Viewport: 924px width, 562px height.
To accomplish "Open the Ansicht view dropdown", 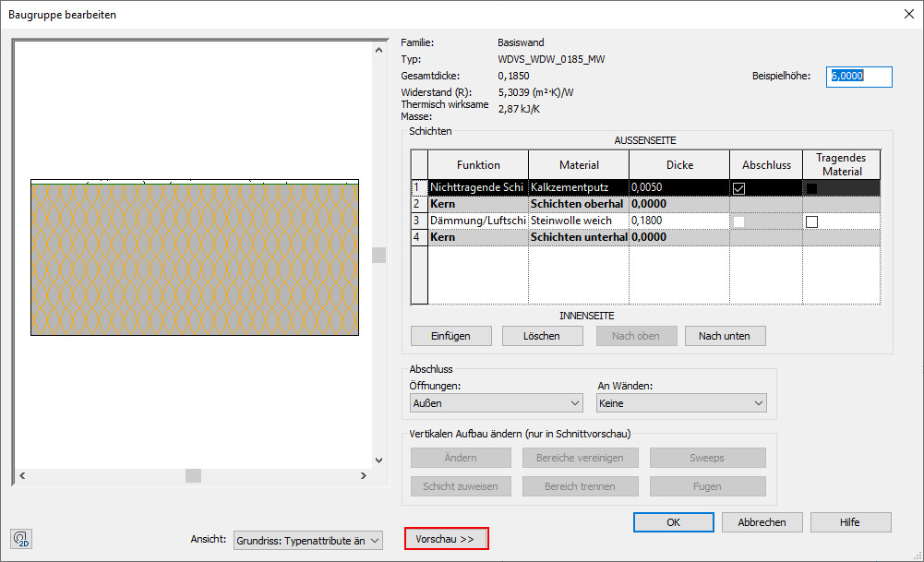I will pos(307,541).
